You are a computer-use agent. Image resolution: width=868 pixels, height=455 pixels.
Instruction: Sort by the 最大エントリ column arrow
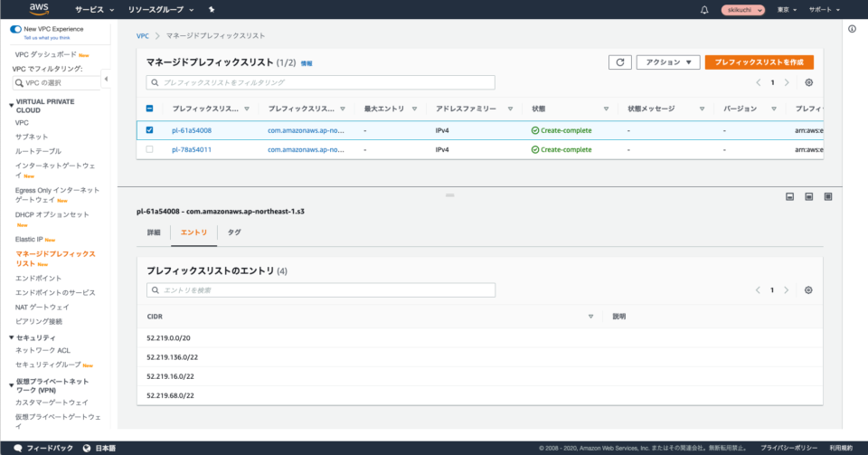[415, 109]
